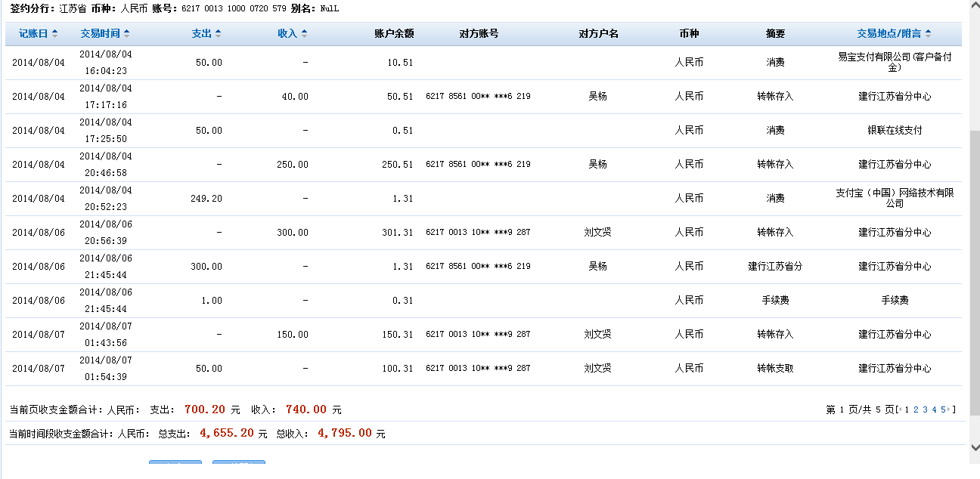Viewport: 980px width, 479px height.
Task: Click the sort arrows beside 记账日
Action: (x=54, y=34)
